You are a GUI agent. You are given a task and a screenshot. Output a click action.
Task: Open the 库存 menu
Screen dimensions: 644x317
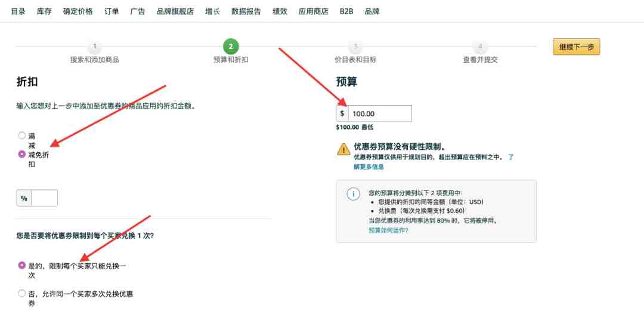click(x=44, y=11)
